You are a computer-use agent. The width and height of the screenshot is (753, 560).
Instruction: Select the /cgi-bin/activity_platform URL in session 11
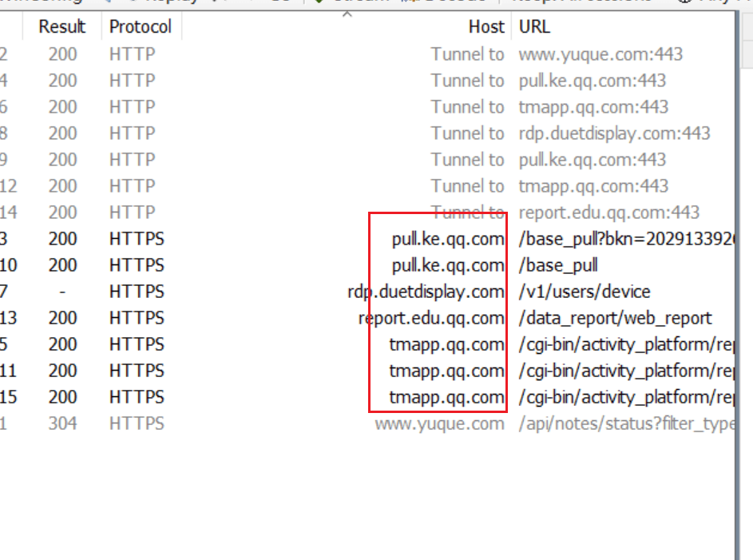626,371
